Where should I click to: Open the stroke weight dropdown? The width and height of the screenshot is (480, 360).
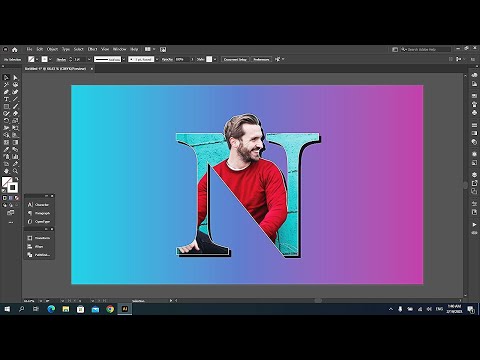point(89,59)
